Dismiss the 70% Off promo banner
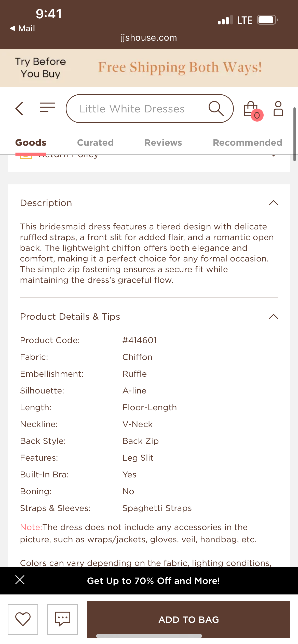298x644 pixels. point(19,580)
